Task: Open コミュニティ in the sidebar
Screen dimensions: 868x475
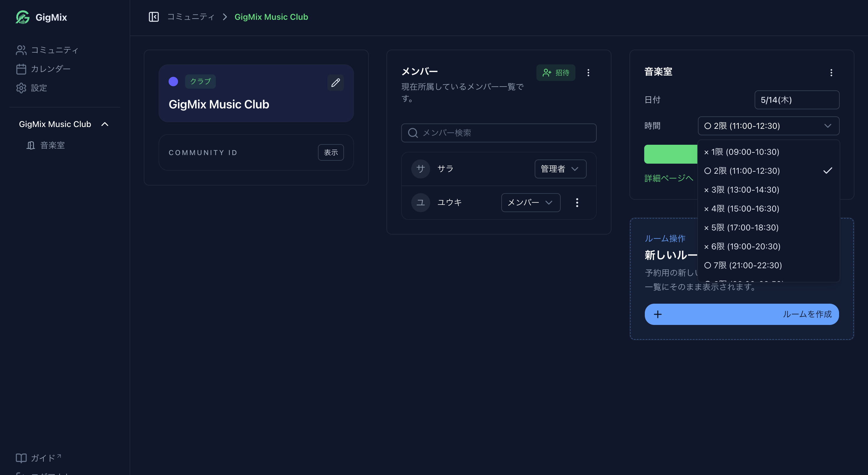Action: point(47,50)
